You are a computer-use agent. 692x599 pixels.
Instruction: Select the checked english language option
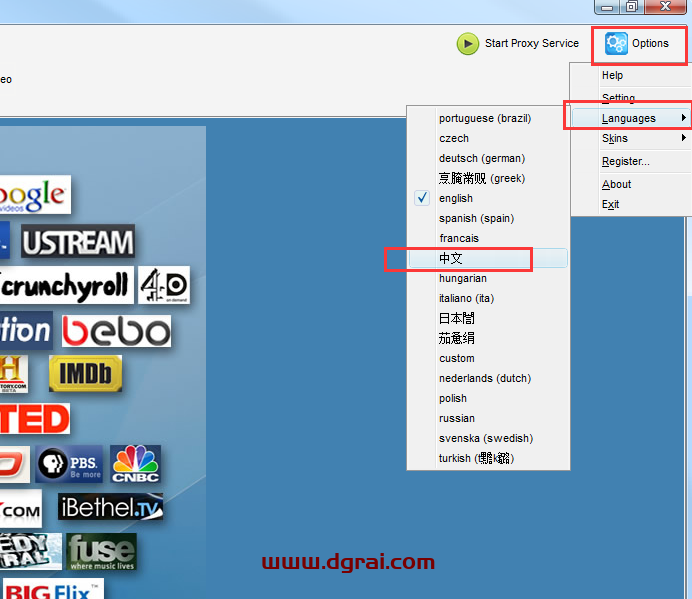pyautogui.click(x=456, y=198)
